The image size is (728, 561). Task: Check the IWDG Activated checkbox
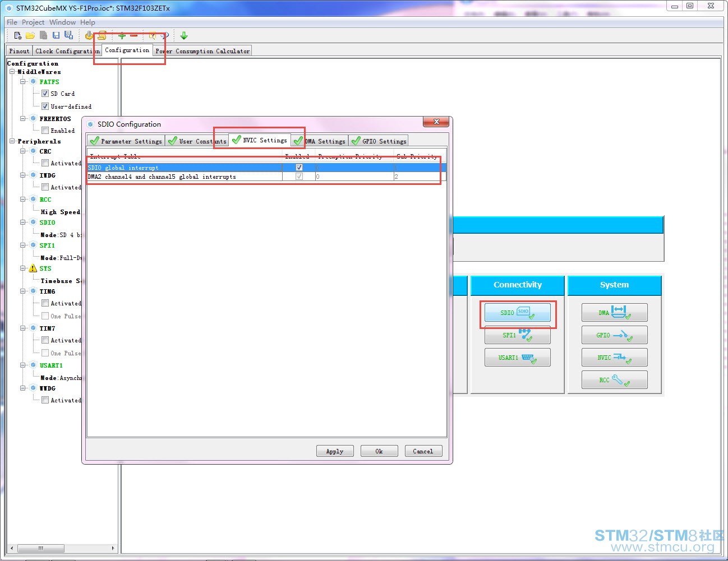tap(45, 187)
